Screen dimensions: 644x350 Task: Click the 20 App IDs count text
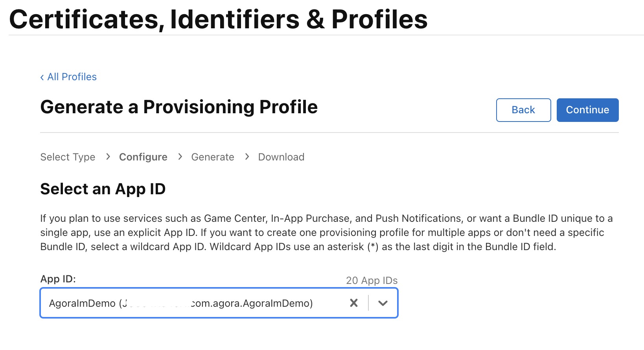point(372,280)
